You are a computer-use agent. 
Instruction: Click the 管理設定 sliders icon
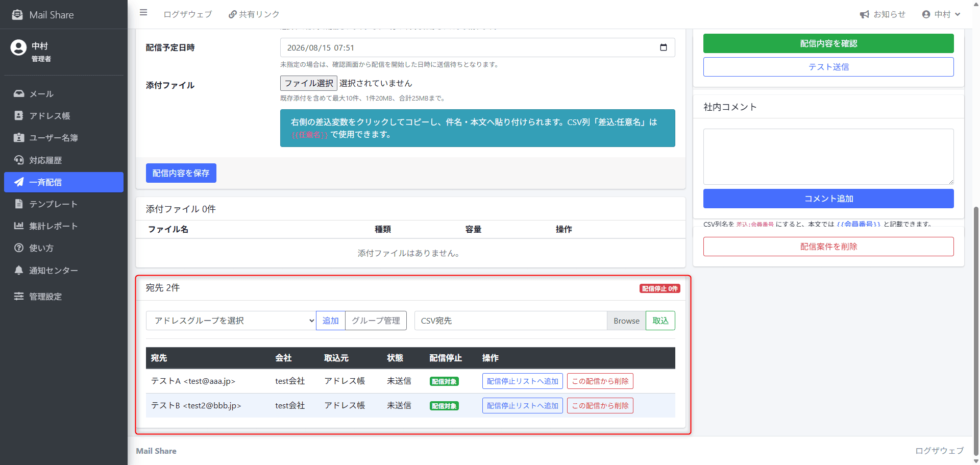pyautogui.click(x=19, y=296)
